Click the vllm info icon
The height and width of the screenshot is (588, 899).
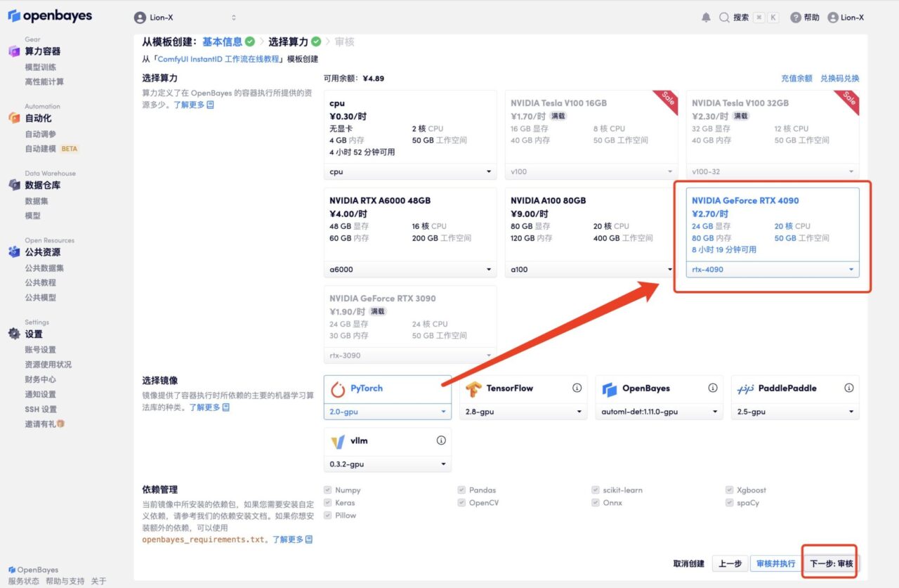pos(441,440)
